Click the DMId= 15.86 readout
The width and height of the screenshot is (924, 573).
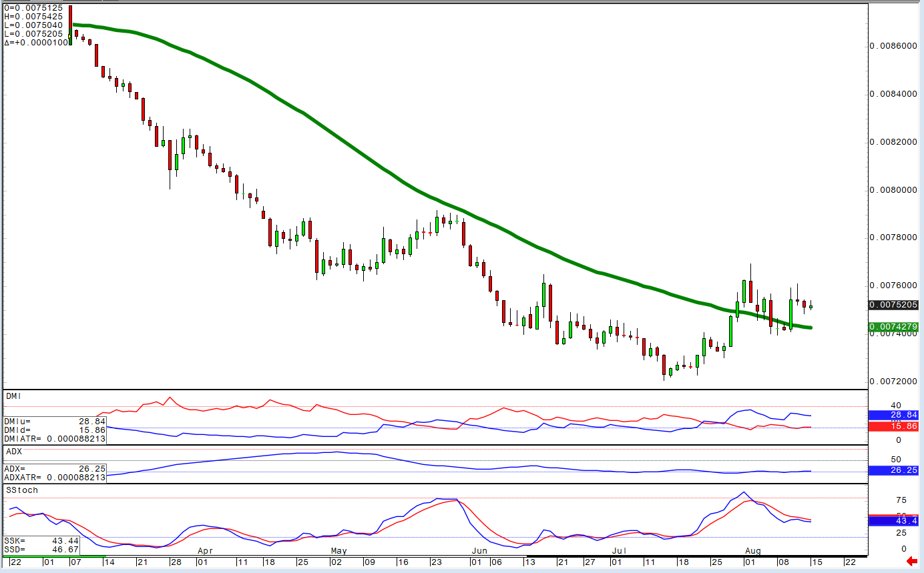[x=55, y=430]
